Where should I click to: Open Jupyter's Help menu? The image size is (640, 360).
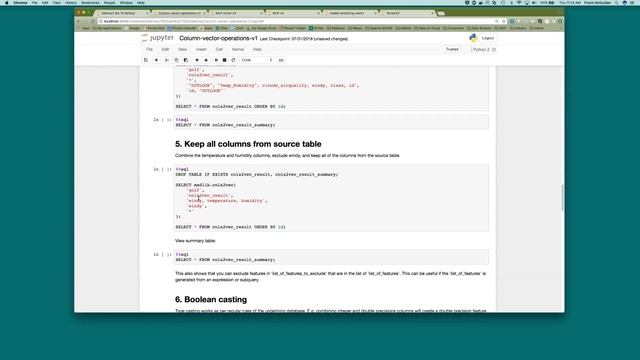click(257, 49)
